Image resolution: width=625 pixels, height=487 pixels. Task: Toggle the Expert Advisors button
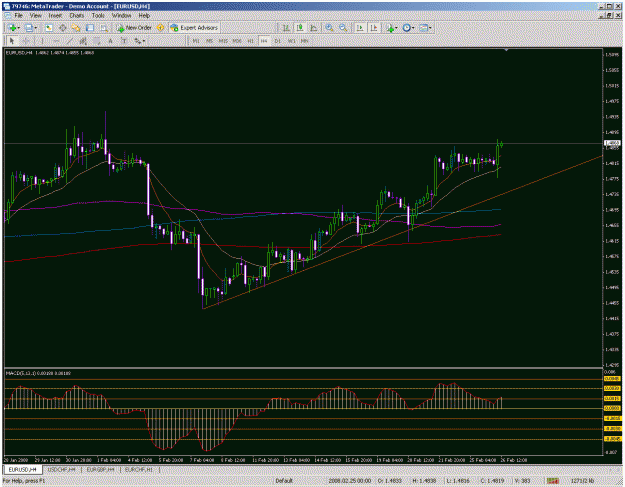(194, 27)
